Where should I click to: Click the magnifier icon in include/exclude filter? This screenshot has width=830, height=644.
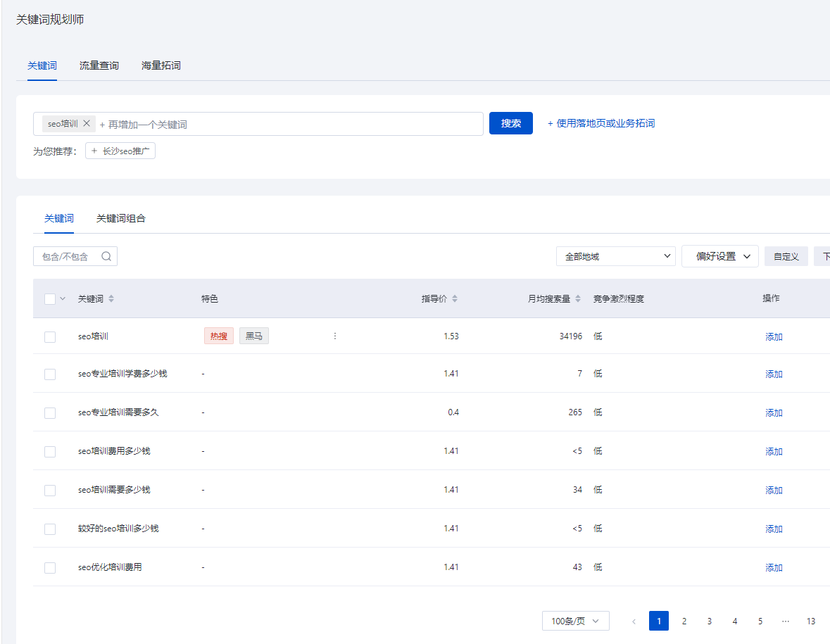click(106, 256)
